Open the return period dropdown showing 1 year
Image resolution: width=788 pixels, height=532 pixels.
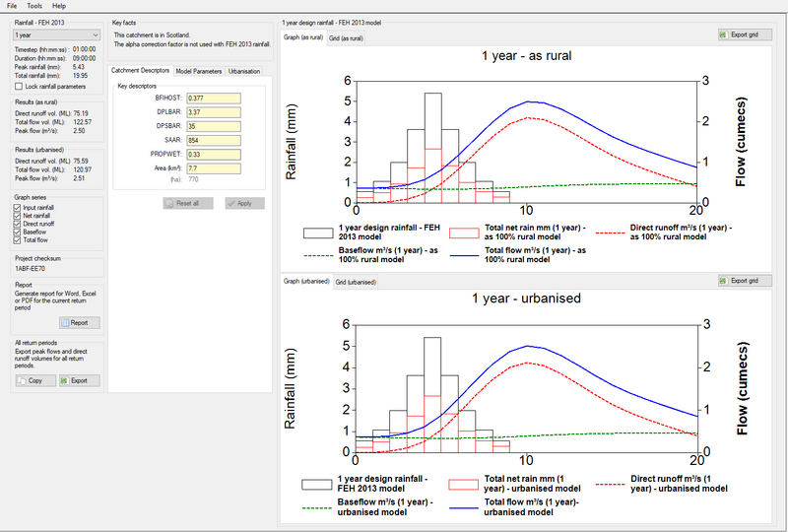pyautogui.click(x=55, y=34)
